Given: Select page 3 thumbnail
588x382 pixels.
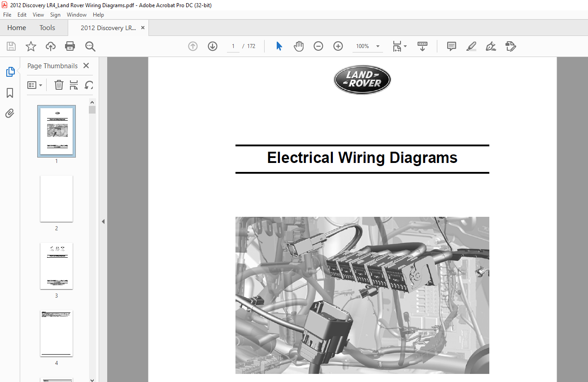Looking at the screenshot, I should point(57,266).
